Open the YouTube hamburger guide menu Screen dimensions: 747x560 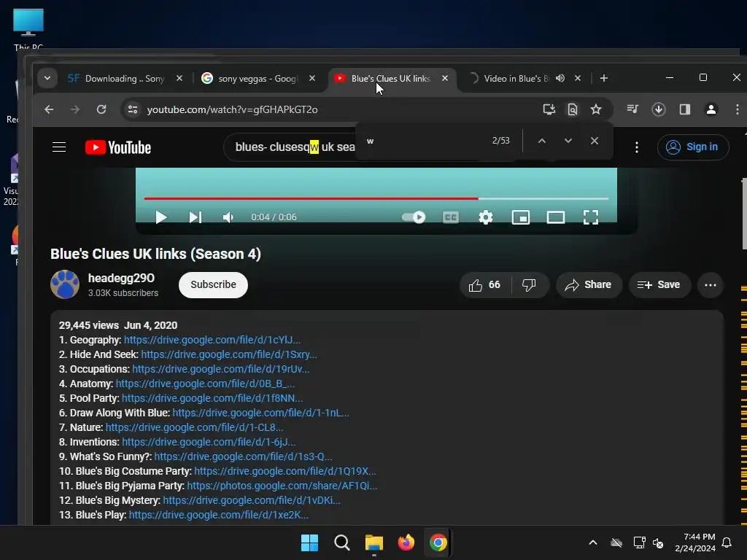tap(59, 147)
